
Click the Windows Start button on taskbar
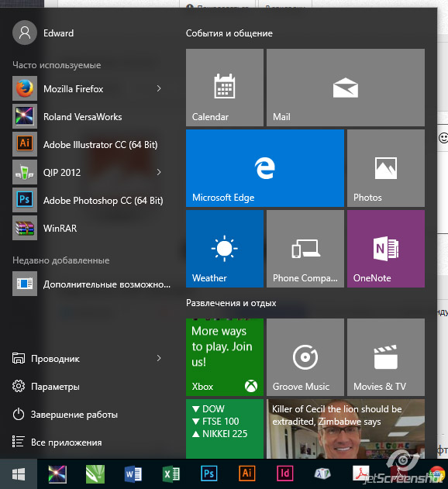tap(19, 474)
